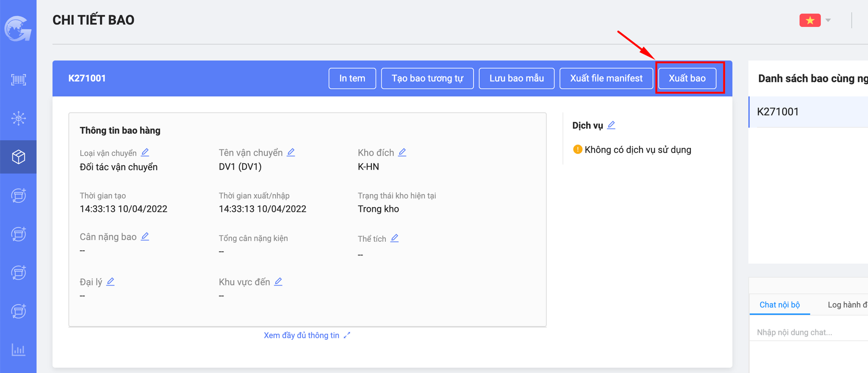Screen dimensions: 868x373
Task: Expand Xem đầy đủ thông tin
Action: pyautogui.click(x=307, y=335)
